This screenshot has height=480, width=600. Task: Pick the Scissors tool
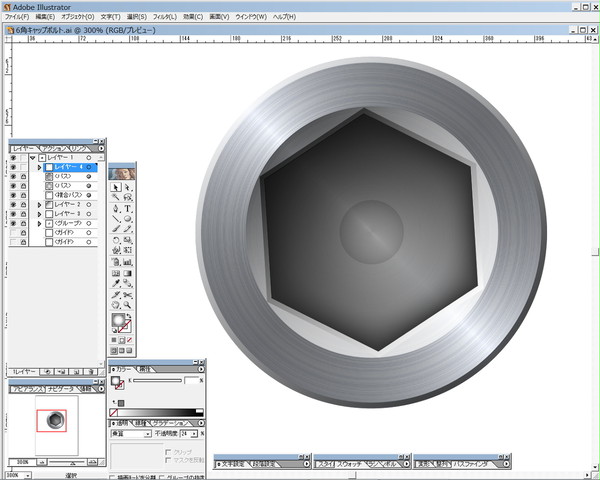click(x=128, y=295)
